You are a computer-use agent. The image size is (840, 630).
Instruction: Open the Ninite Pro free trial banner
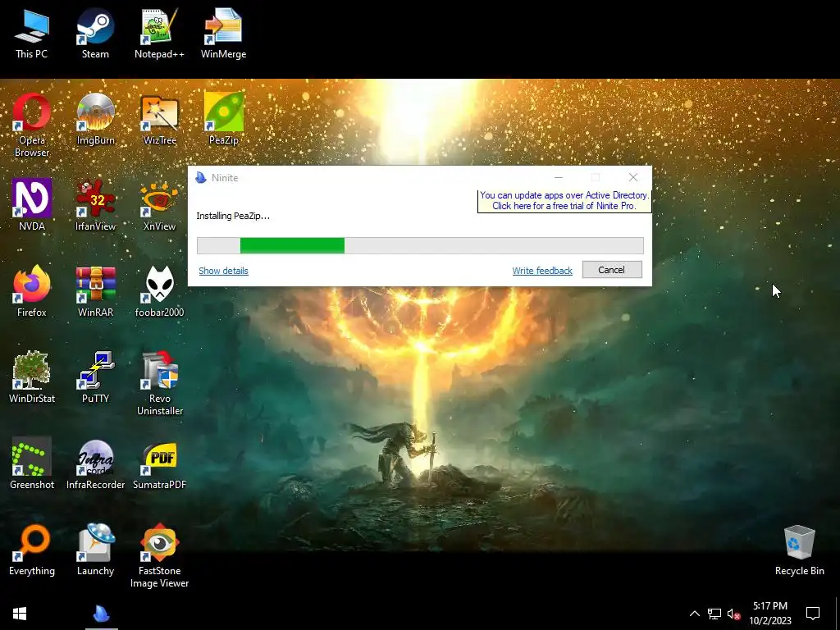pos(564,200)
